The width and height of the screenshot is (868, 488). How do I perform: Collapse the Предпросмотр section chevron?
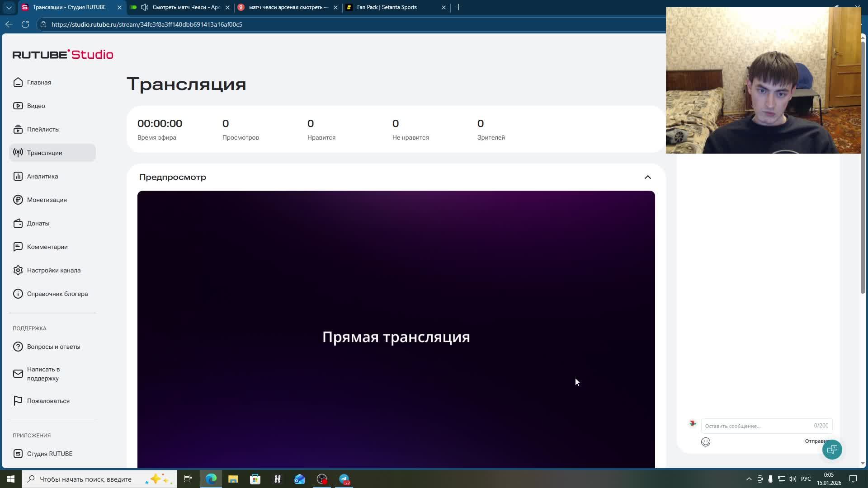coord(647,177)
